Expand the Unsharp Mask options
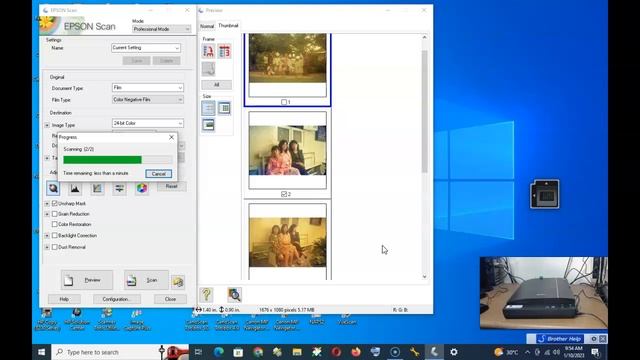 (47, 203)
